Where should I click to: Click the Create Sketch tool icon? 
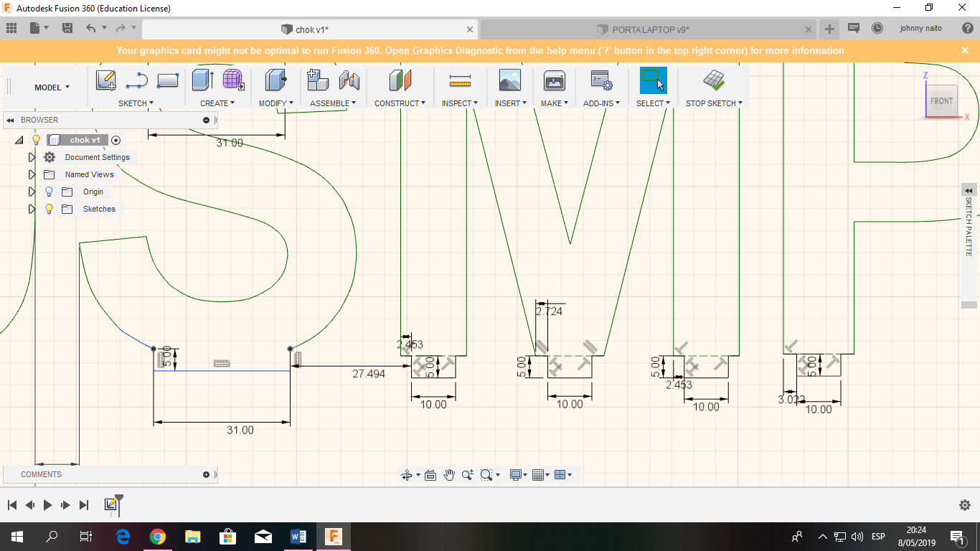[x=106, y=80]
